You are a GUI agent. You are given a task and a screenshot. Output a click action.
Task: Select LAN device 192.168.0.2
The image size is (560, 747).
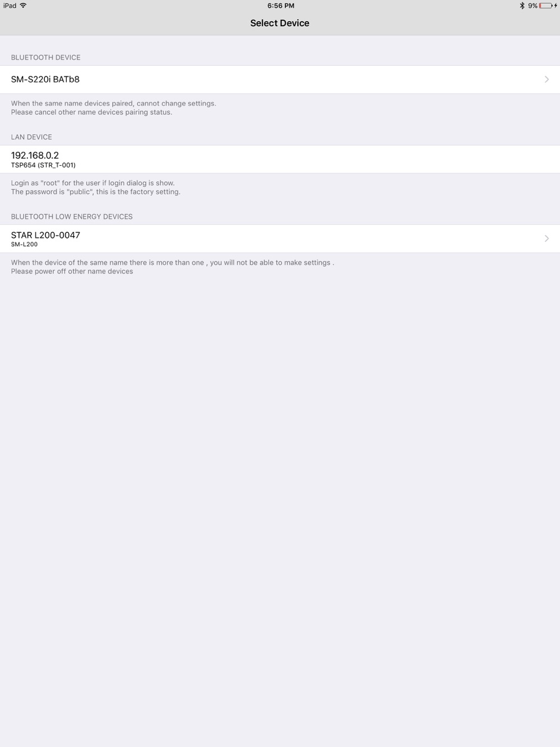pos(280,159)
